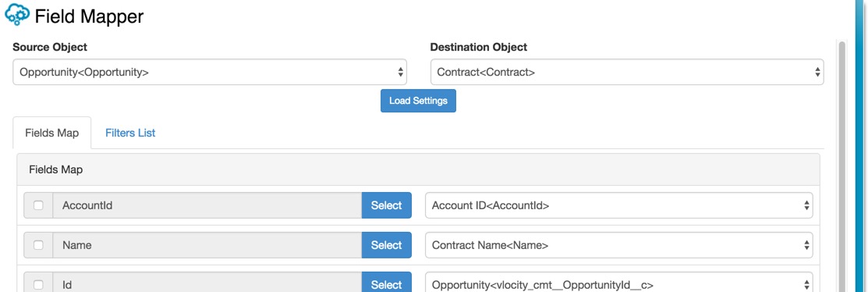
Task: Click the Fields Map panel header text
Action: tap(55, 169)
